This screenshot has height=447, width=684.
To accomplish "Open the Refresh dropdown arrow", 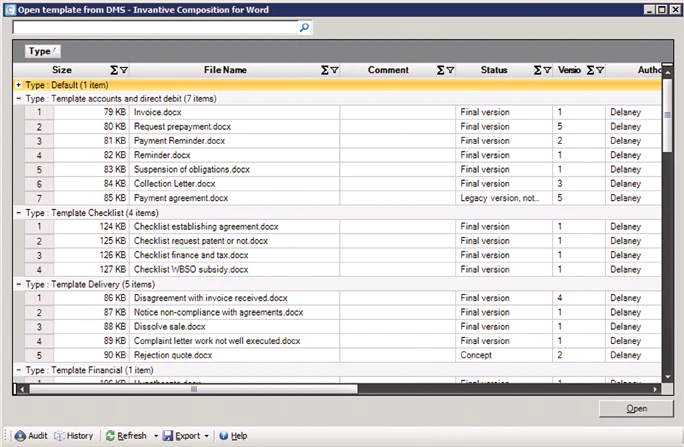I will point(156,436).
